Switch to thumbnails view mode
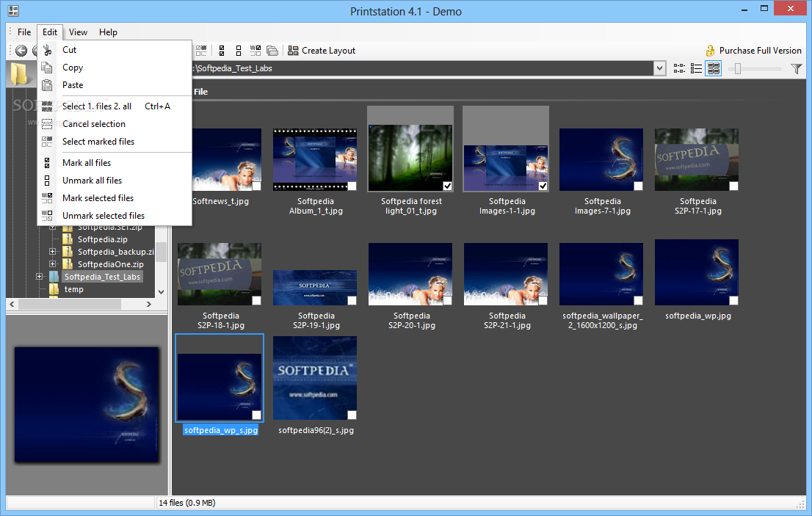Screen dimensions: 812x516 coord(714,68)
